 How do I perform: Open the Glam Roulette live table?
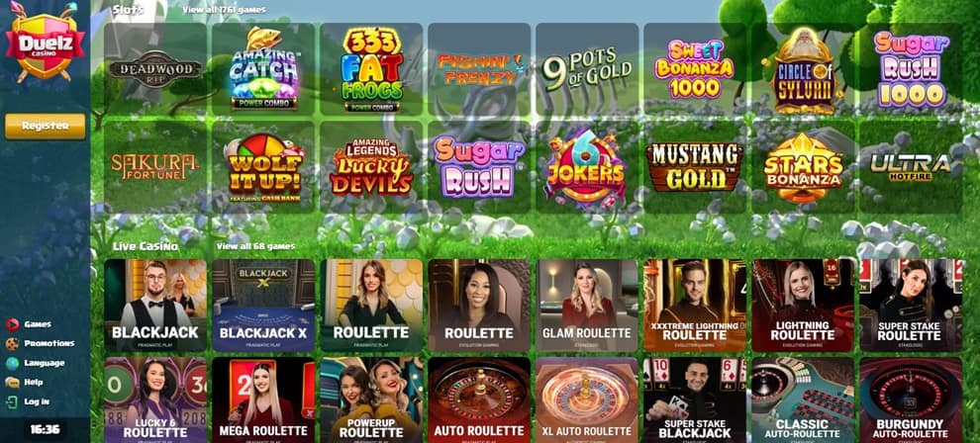tap(587, 306)
